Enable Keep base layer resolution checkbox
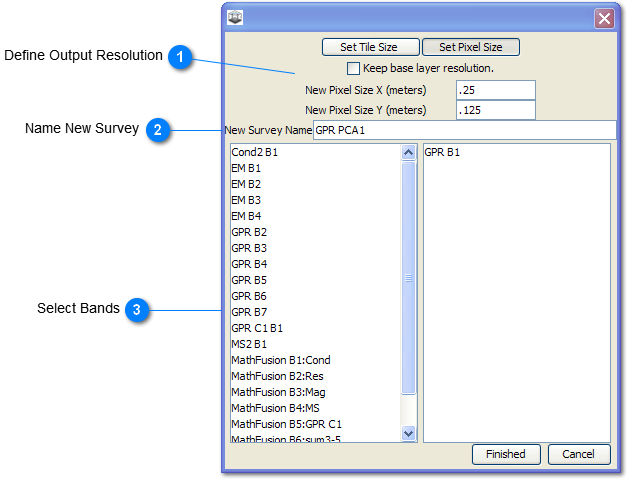Image resolution: width=634 pixels, height=486 pixels. pyautogui.click(x=353, y=69)
